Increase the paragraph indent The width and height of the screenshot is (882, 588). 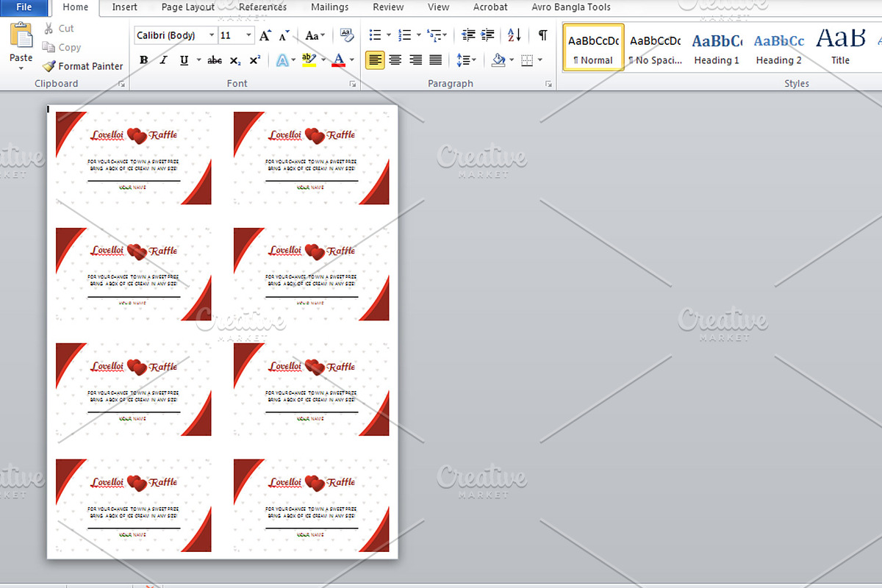pyautogui.click(x=487, y=35)
